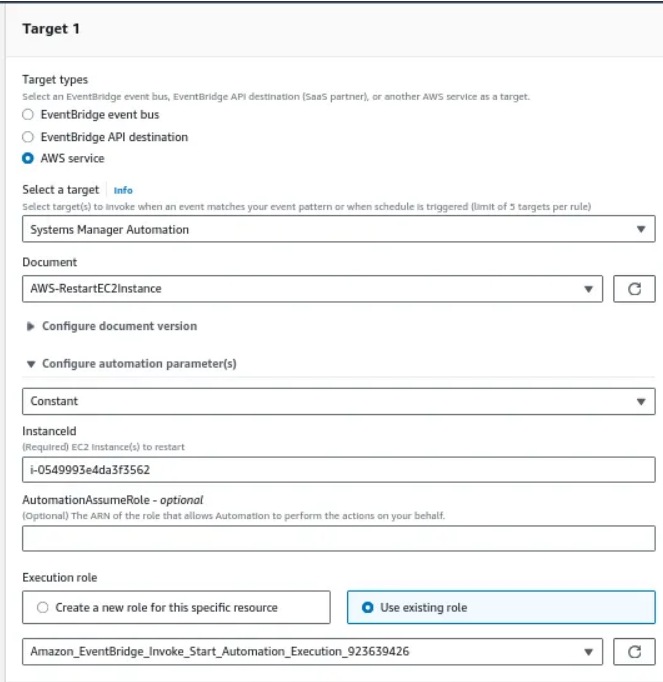
Task: Click the dropdown arrow of the execution role selector
Action: [x=587, y=652]
